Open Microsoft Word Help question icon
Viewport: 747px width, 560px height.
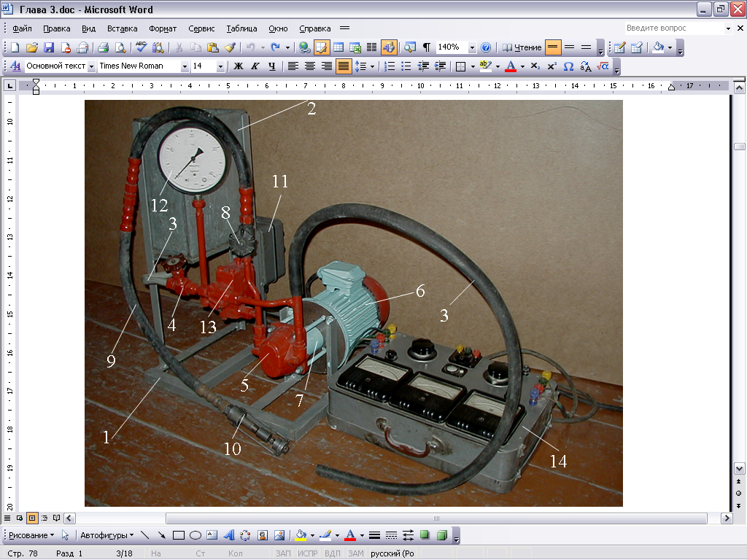pyautogui.click(x=486, y=47)
